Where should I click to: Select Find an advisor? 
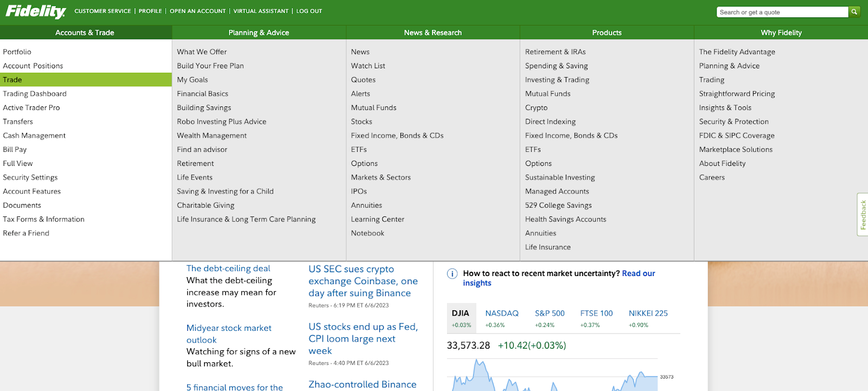coord(202,150)
